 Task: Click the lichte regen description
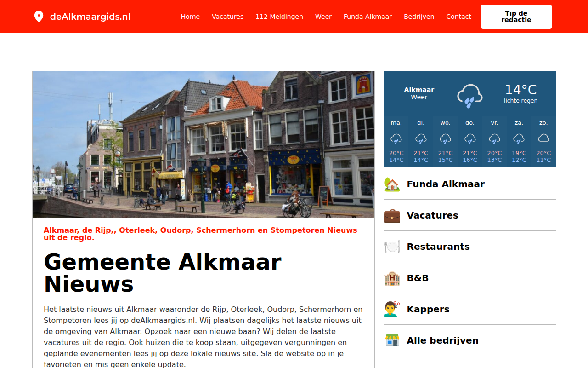point(520,101)
